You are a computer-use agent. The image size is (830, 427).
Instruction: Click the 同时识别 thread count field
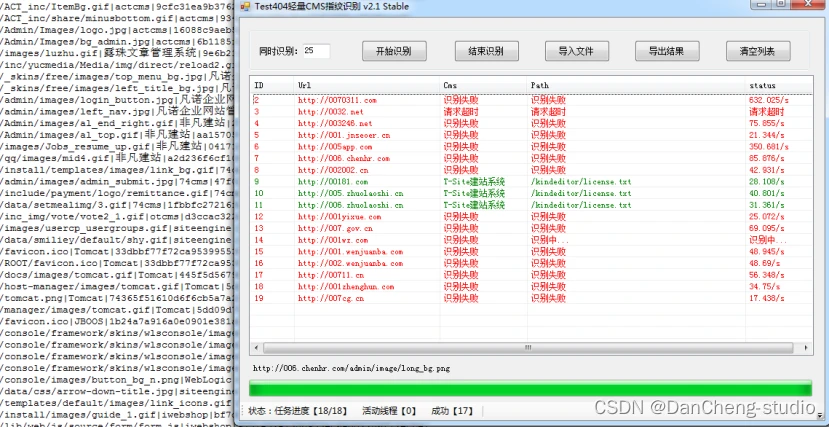(322, 51)
